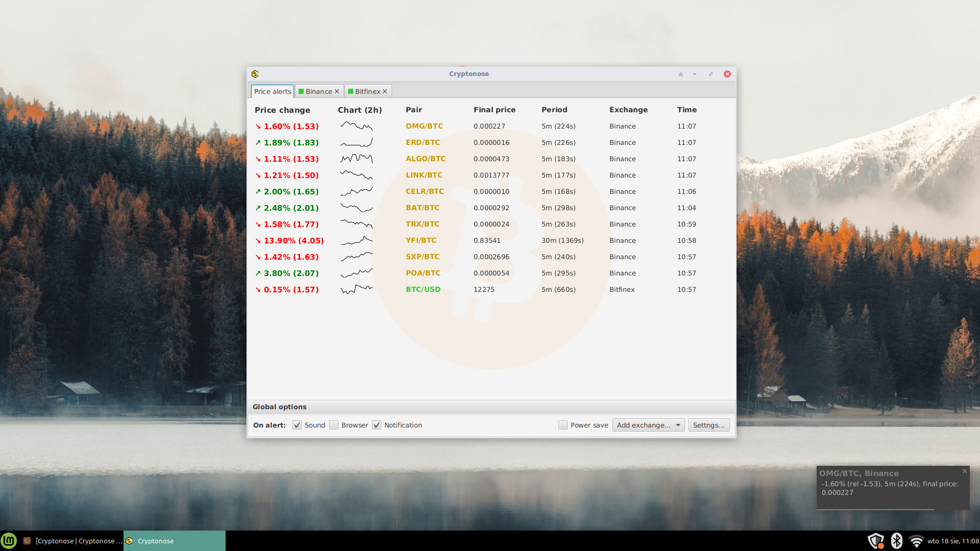Select the Cryptonose taskbar entry

(x=175, y=541)
